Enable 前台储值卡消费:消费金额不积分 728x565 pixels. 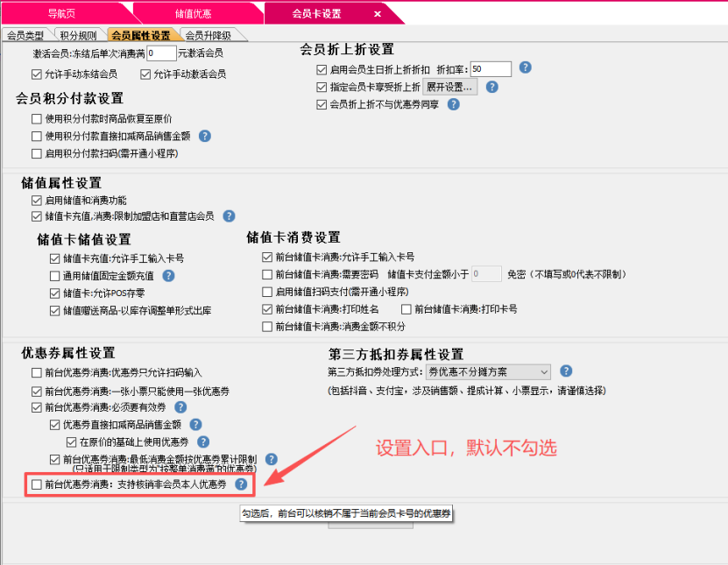267,327
